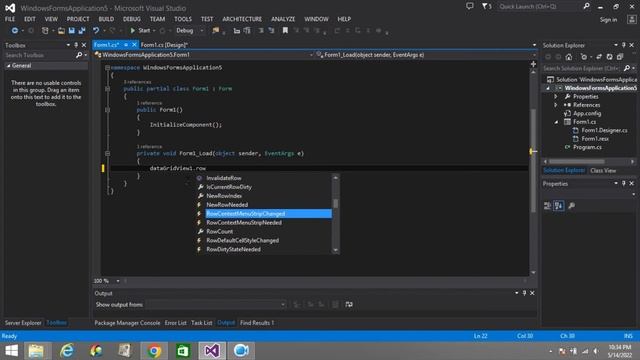
Task: Click the Undo arrow icon
Action: pos(96,31)
